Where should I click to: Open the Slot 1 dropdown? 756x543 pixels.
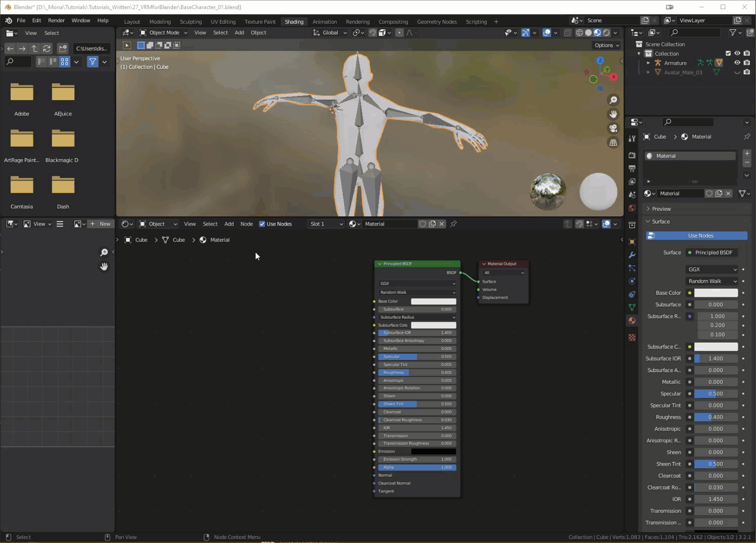[326, 224]
